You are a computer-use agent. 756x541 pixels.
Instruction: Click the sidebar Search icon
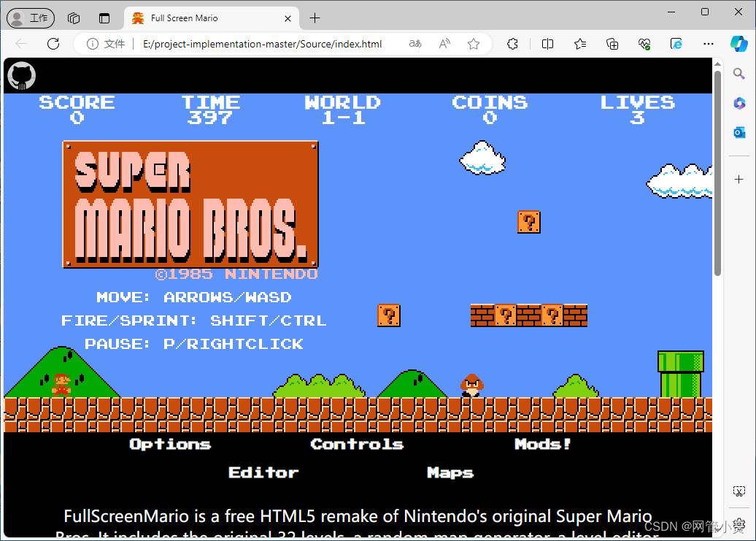[x=738, y=74]
